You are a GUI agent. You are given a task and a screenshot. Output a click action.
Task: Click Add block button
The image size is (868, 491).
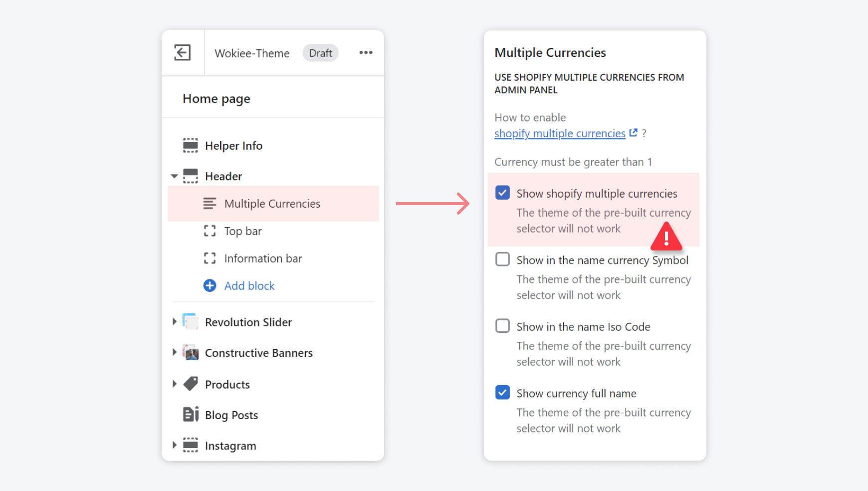pos(249,285)
